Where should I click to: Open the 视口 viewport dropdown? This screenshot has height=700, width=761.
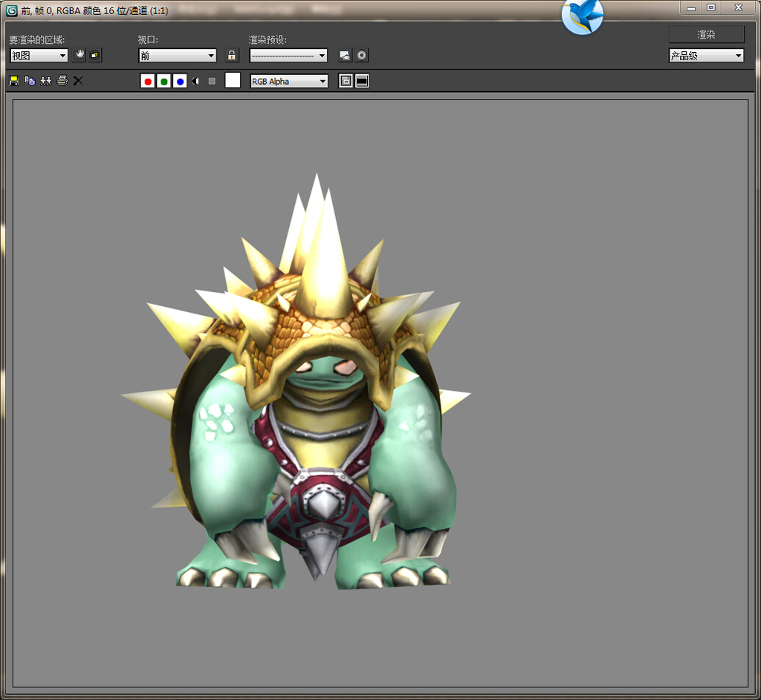(177, 56)
